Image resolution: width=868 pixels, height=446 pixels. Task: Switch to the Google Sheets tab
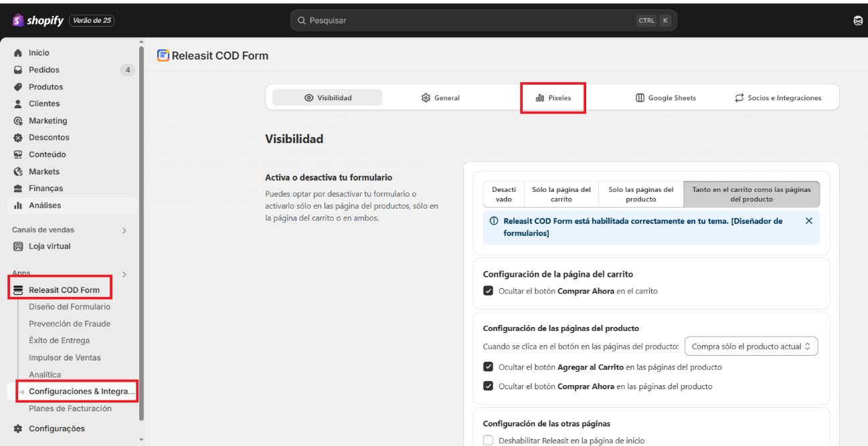pos(665,98)
